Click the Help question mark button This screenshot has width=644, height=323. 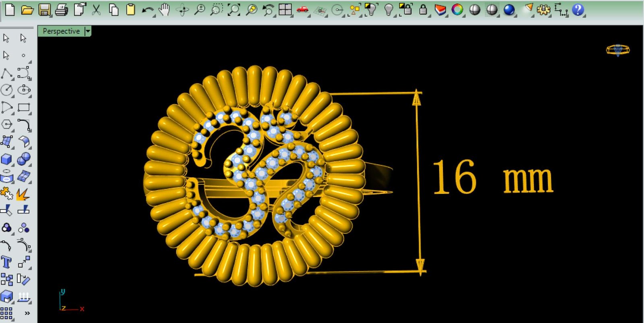pyautogui.click(x=578, y=10)
